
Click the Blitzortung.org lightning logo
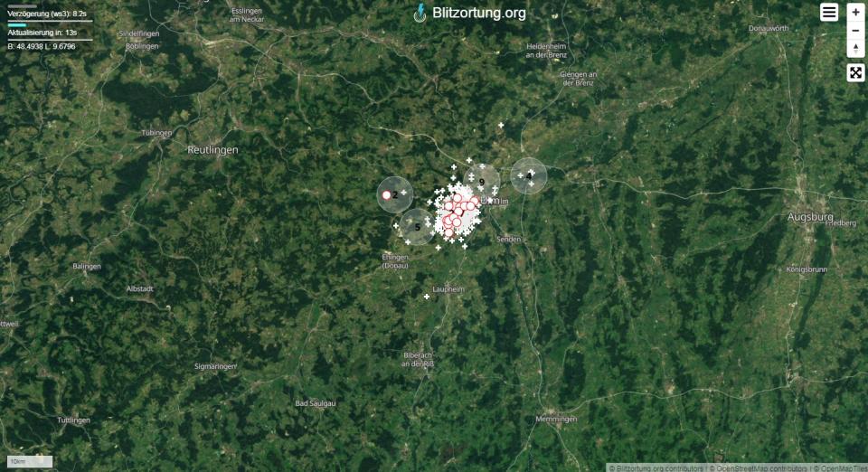click(x=420, y=13)
